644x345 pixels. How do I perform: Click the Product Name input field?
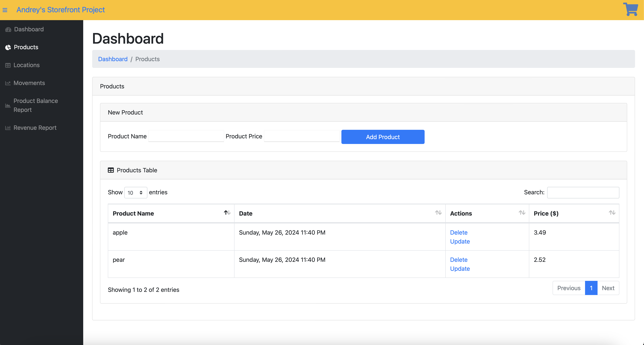186,136
